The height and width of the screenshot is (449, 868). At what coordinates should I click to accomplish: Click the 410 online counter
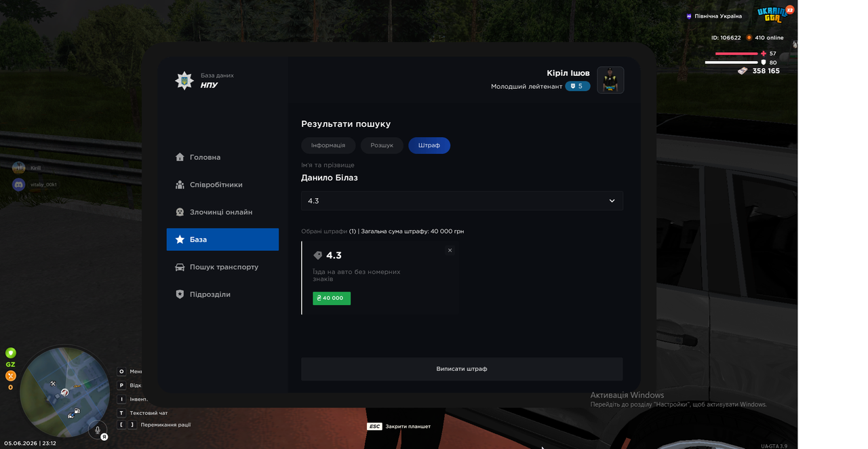[x=769, y=38]
